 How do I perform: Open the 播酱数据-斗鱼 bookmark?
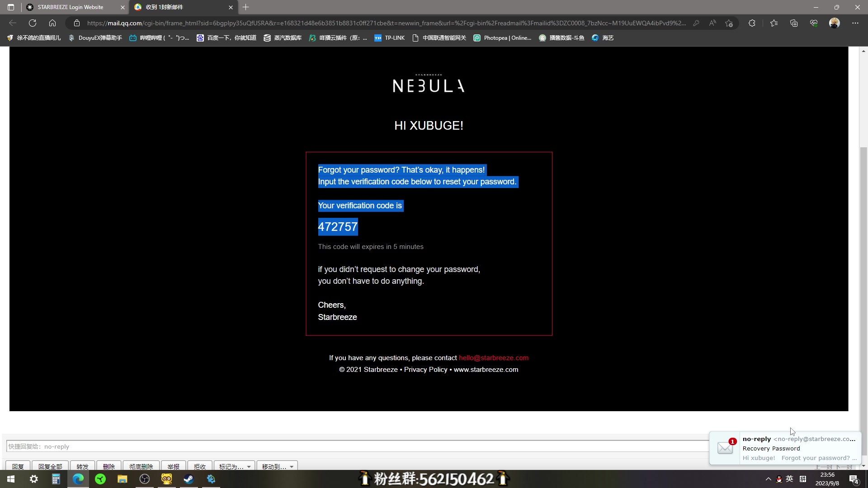(561, 38)
